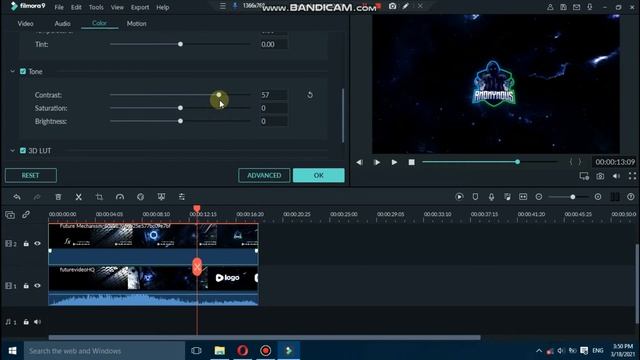Image resolution: width=640 pixels, height=360 pixels.
Task: Play the preview video
Action: (x=394, y=162)
